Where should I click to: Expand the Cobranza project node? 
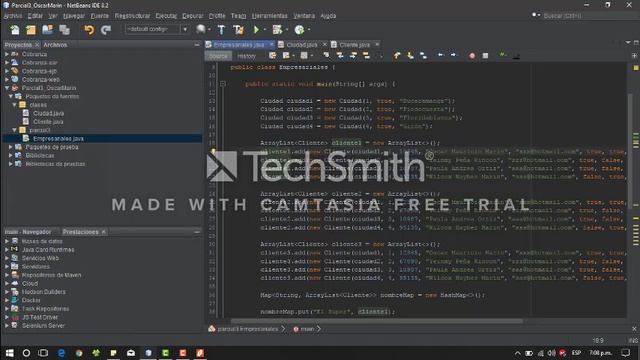(7, 54)
